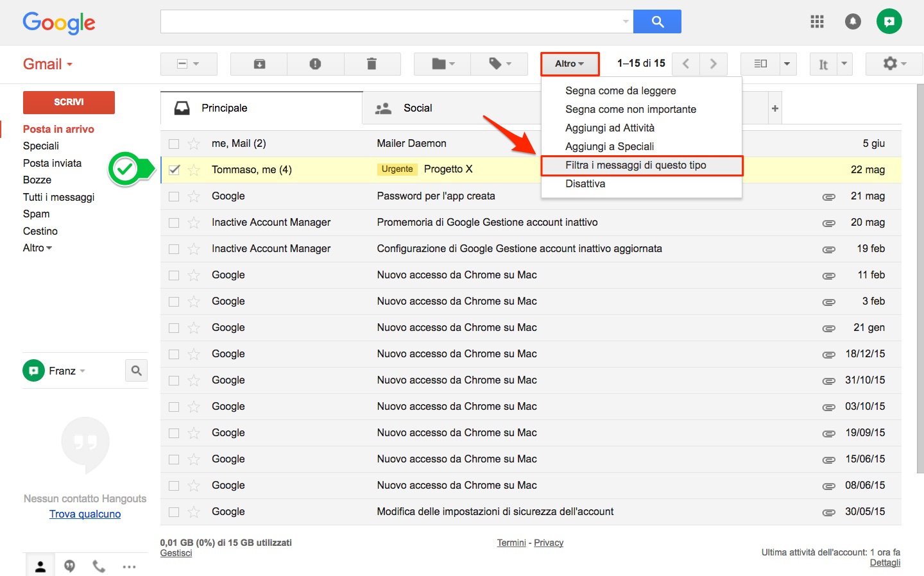Check the Configurazione di Google Gestione checkbox
The image size is (924, 576).
click(174, 249)
